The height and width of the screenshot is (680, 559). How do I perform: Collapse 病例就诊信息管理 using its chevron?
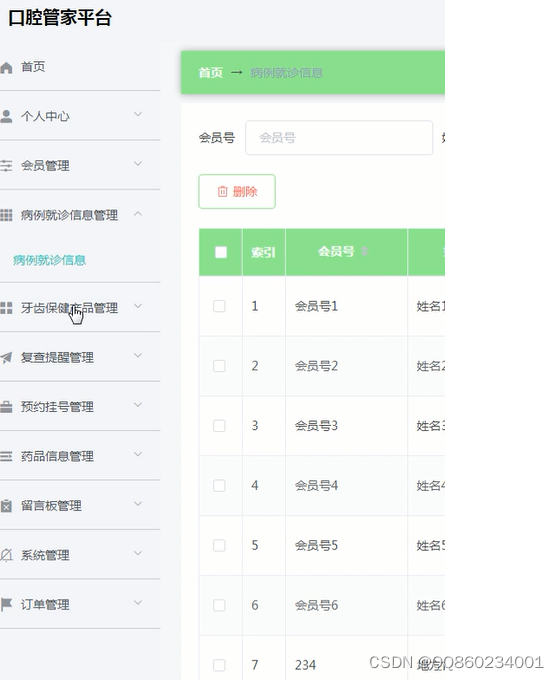pos(138,213)
